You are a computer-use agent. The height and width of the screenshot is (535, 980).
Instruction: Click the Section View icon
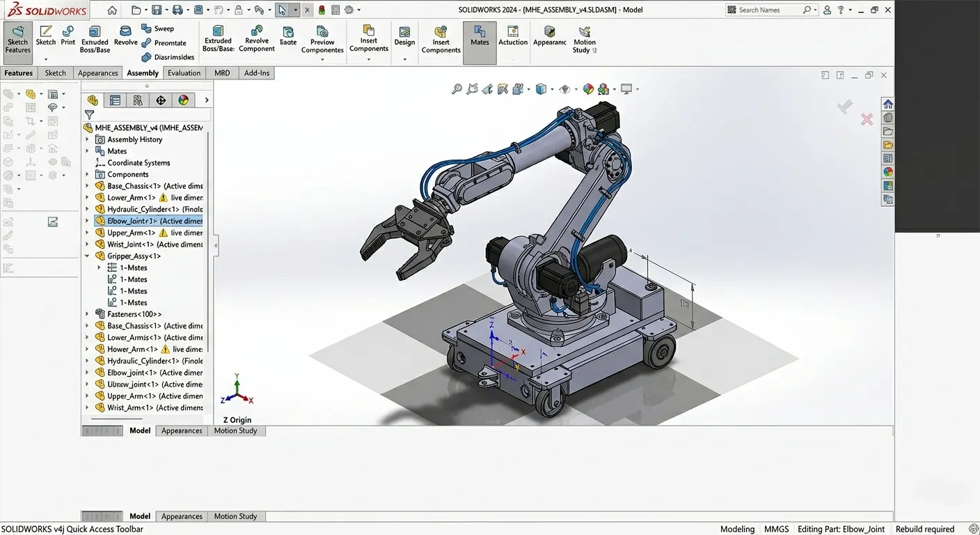(503, 89)
